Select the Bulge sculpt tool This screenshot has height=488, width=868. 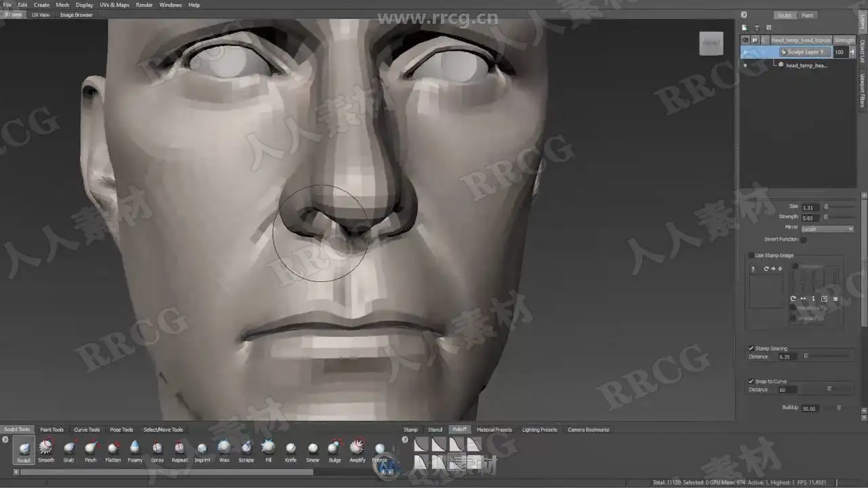pyautogui.click(x=334, y=450)
